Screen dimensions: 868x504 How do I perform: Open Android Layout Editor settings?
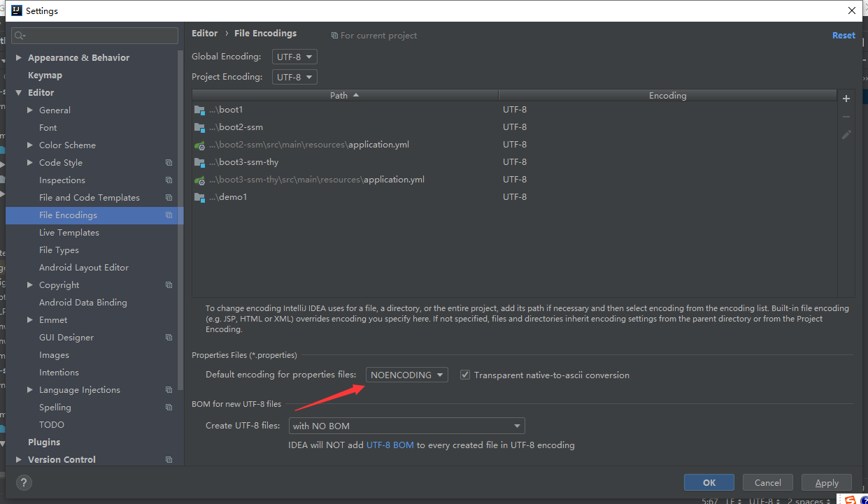(x=84, y=267)
